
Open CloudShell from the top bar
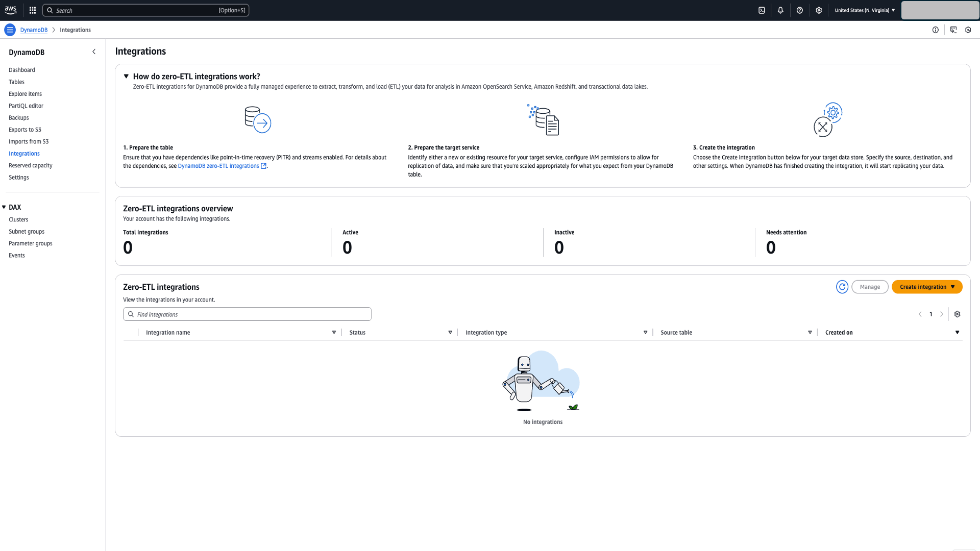[761, 10]
